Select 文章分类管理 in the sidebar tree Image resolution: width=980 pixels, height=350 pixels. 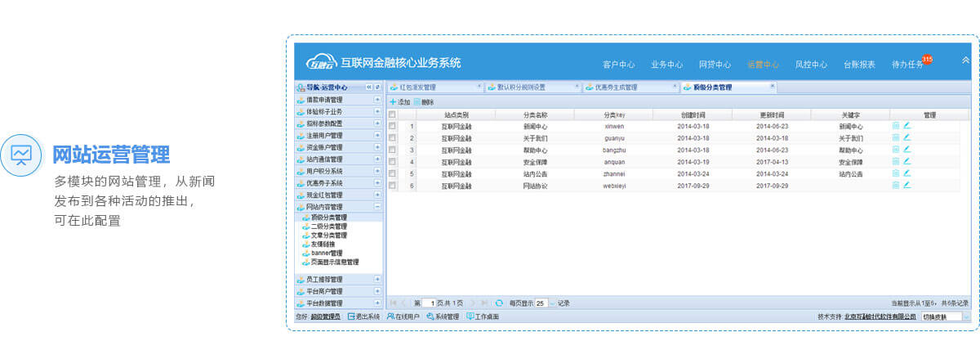[328, 236]
